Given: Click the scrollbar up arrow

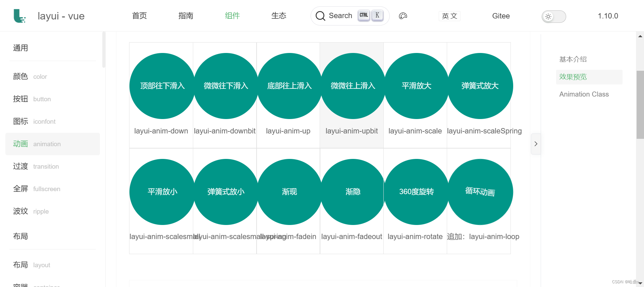Looking at the screenshot, I should (x=640, y=36).
